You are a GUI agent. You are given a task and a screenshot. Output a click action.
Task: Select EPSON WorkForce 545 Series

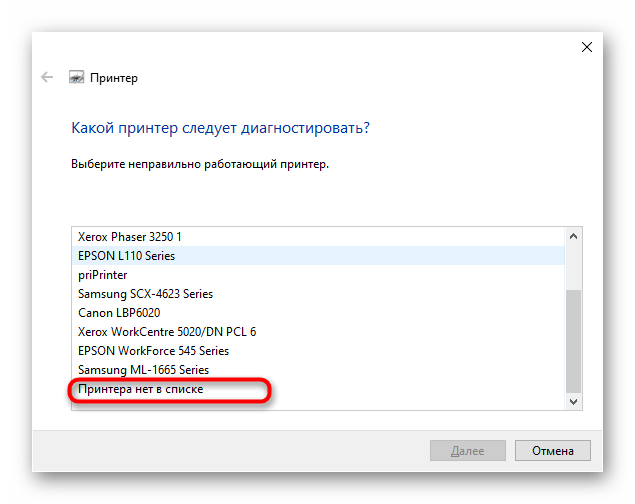coord(153,351)
